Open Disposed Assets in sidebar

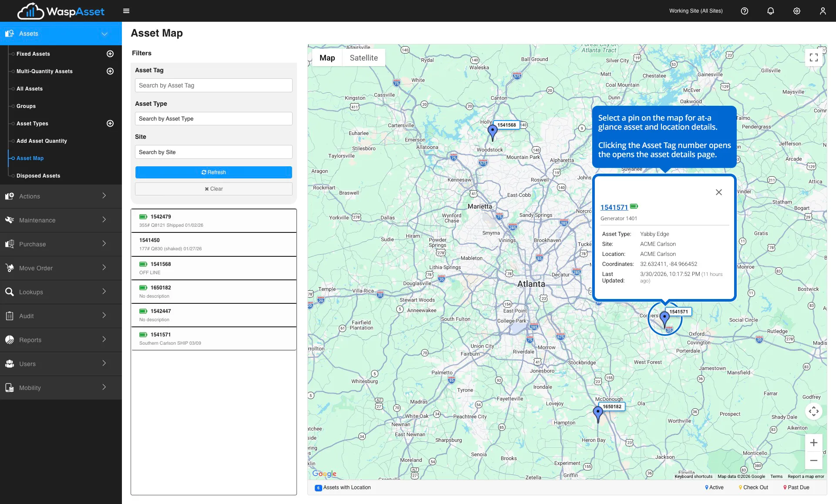coord(38,176)
